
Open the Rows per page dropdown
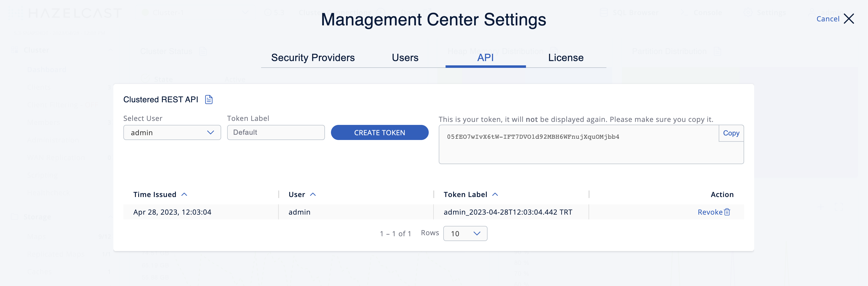tap(465, 233)
